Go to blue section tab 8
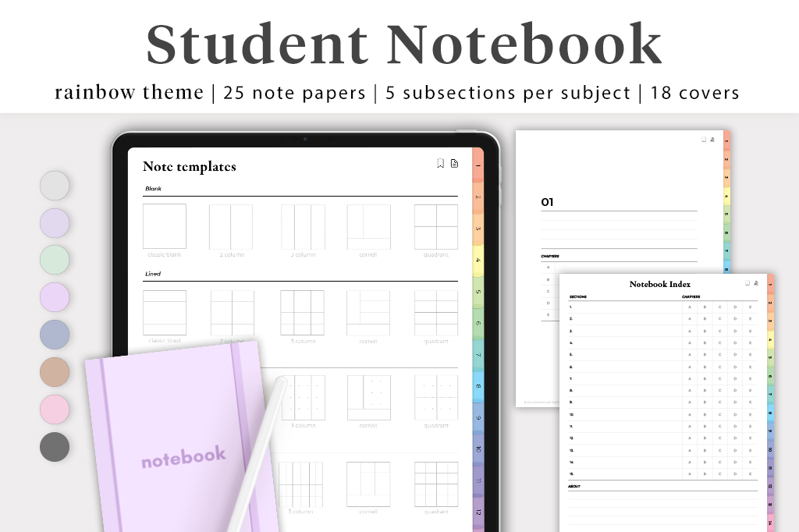 (x=478, y=387)
